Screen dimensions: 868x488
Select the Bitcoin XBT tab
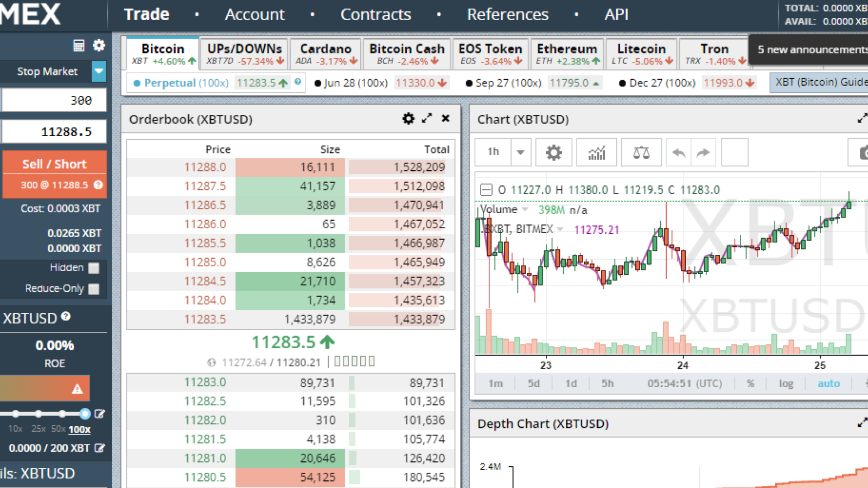pos(163,54)
